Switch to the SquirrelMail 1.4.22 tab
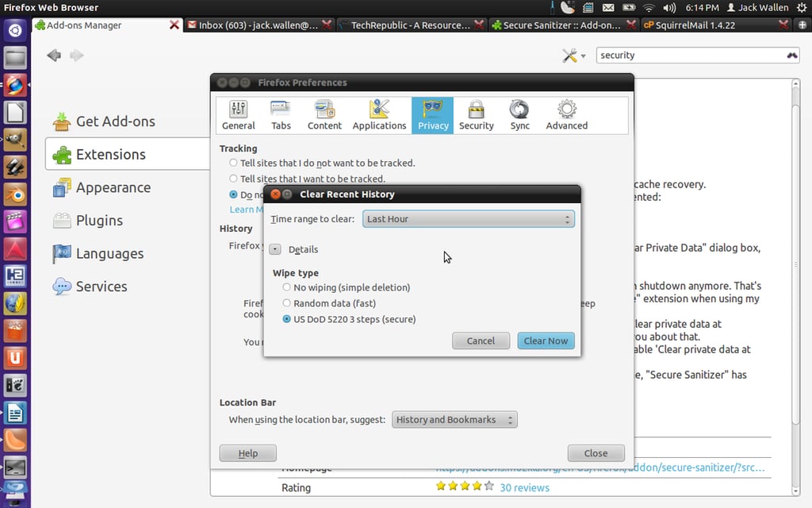Image resolution: width=812 pixels, height=508 pixels. [715, 25]
